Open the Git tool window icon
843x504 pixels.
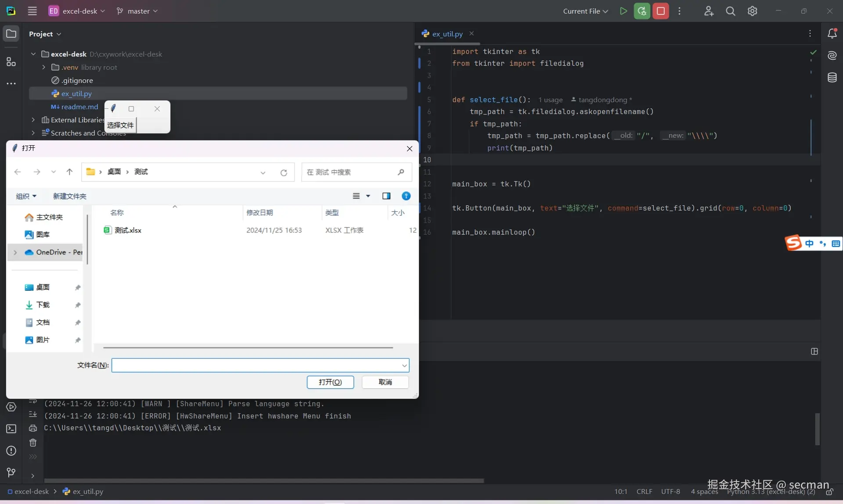pos(11,472)
